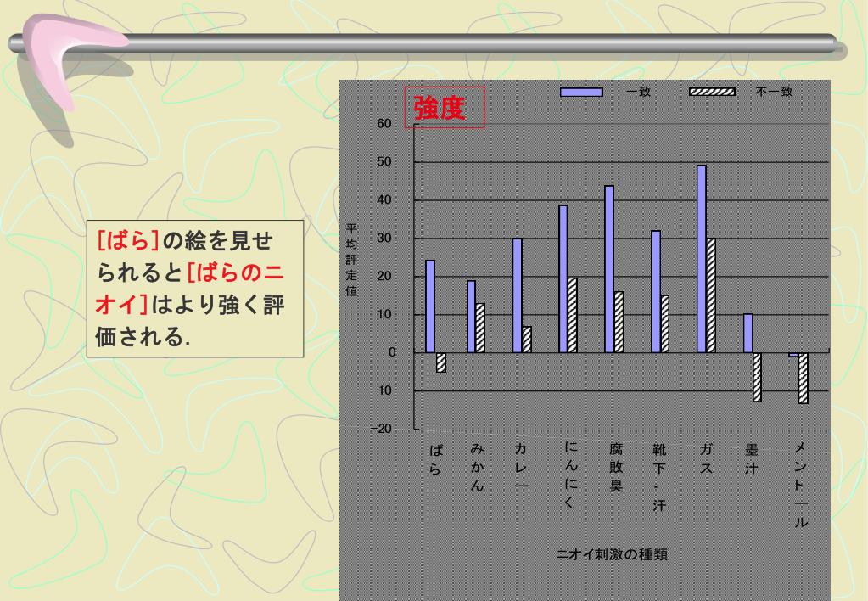The width and height of the screenshot is (868, 601).
Task: Click the 30 axis value
Action: [x=384, y=239]
